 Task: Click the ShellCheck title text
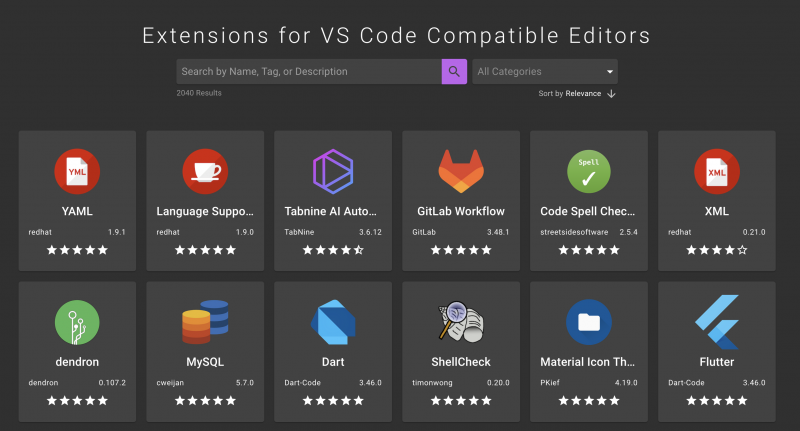461,362
